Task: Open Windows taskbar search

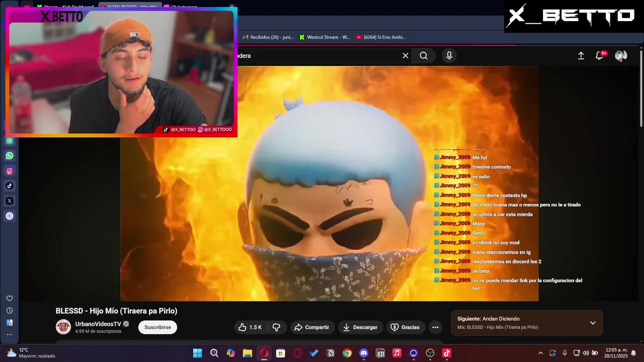Action: (x=214, y=353)
